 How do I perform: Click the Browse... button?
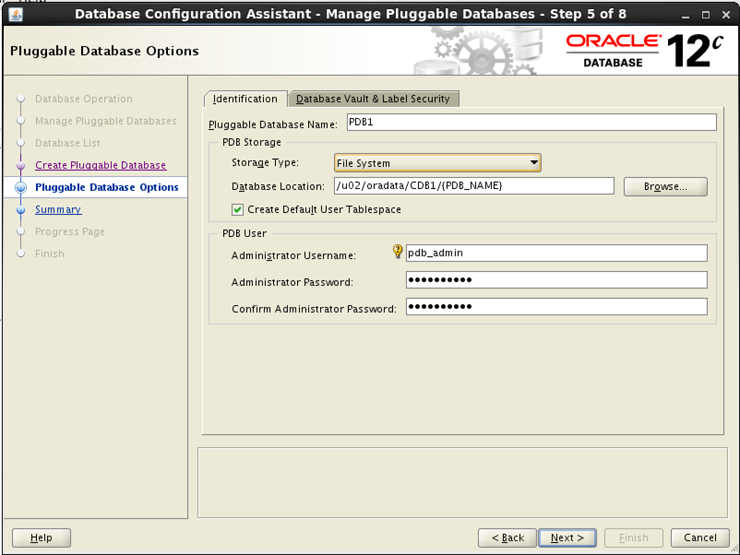click(665, 186)
